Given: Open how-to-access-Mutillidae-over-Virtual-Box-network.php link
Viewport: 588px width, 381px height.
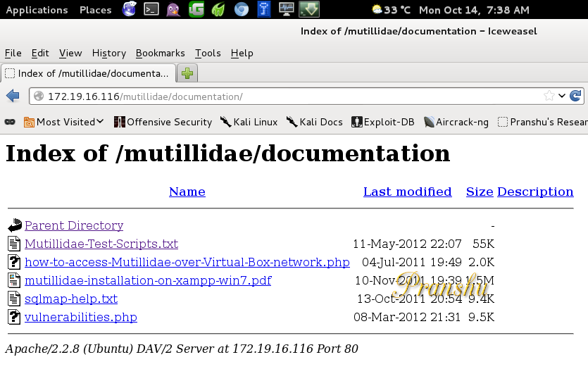Looking at the screenshot, I should [187, 262].
